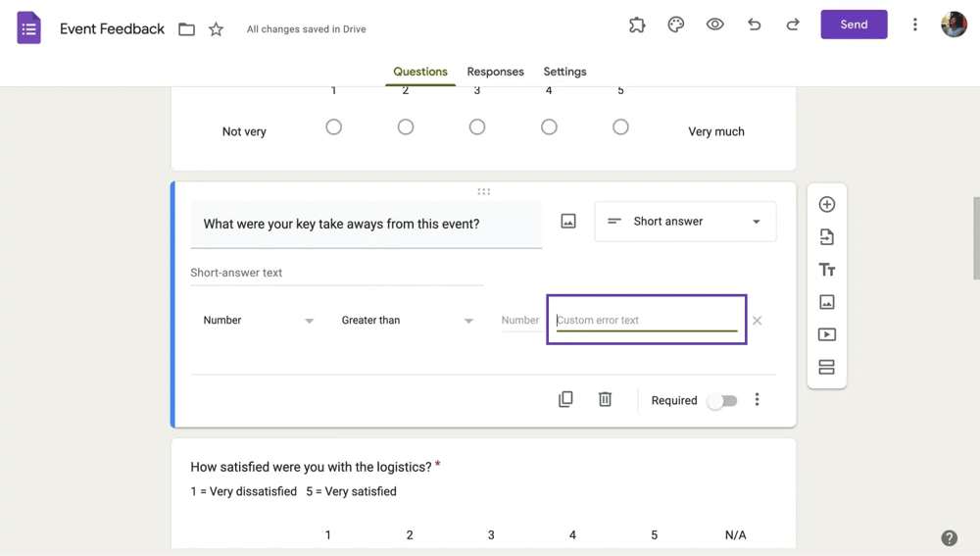Switch to the Responses tab
This screenshot has width=980, height=556.
(495, 72)
